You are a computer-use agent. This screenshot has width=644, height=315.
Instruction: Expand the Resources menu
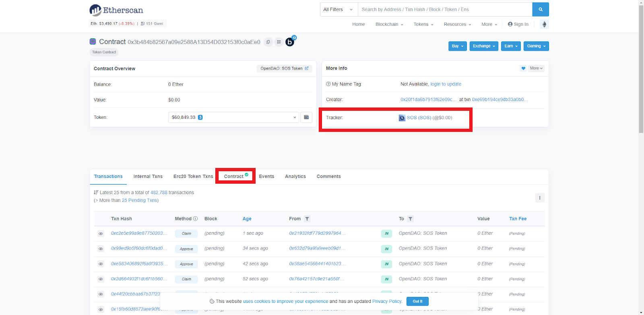tap(457, 24)
